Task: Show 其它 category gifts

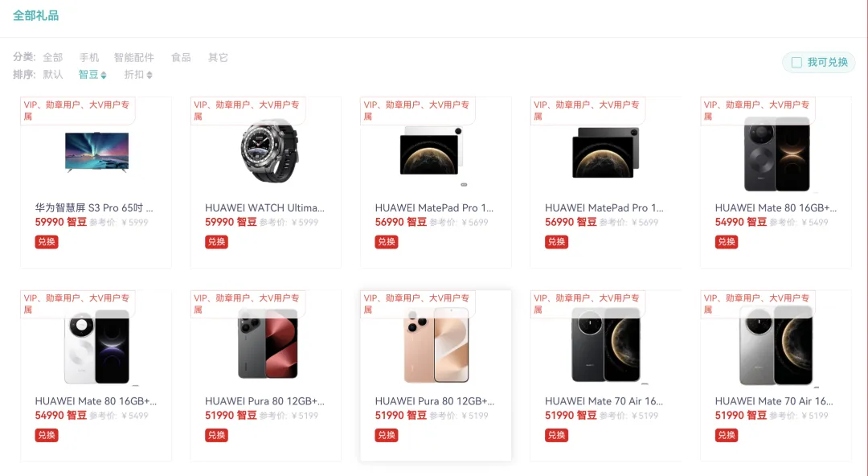Action: click(218, 57)
